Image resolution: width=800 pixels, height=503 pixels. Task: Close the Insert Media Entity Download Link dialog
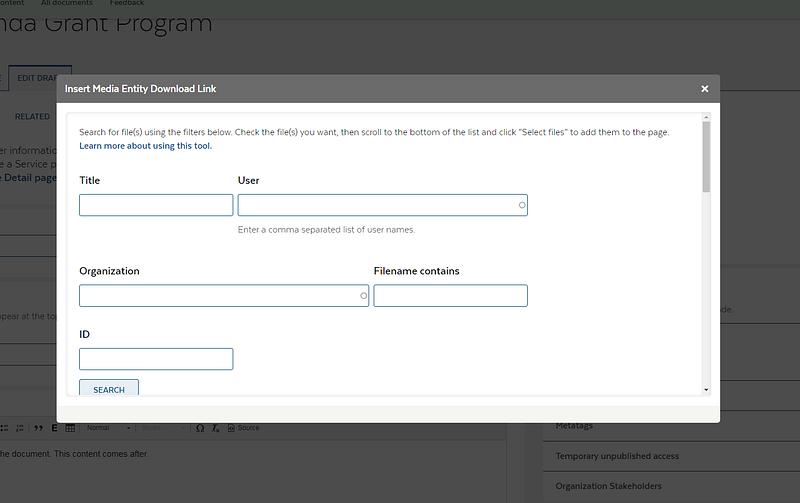click(705, 89)
